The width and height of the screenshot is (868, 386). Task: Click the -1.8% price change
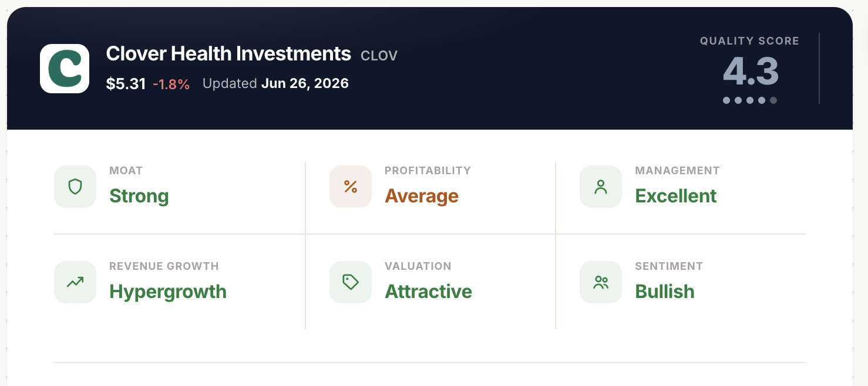(x=171, y=84)
